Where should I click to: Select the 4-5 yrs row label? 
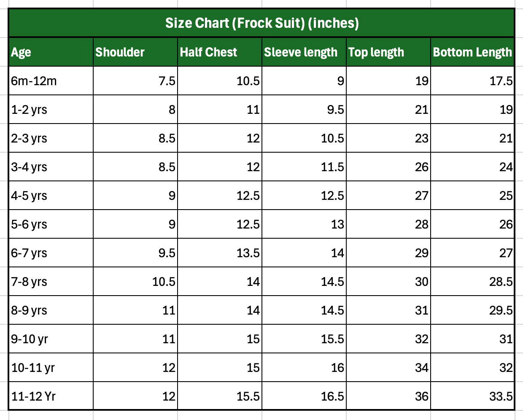[x=51, y=195]
